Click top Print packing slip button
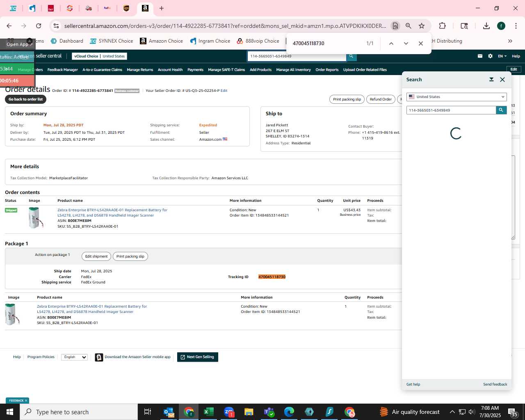The height and width of the screenshot is (420, 525). [347, 99]
